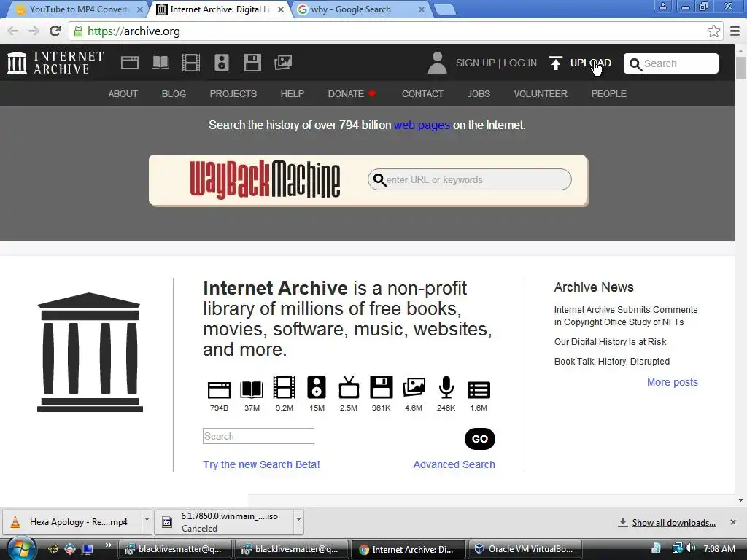This screenshot has height=560, width=747.
Task: Click the main Search box above Search Beta
Action: tap(258, 436)
